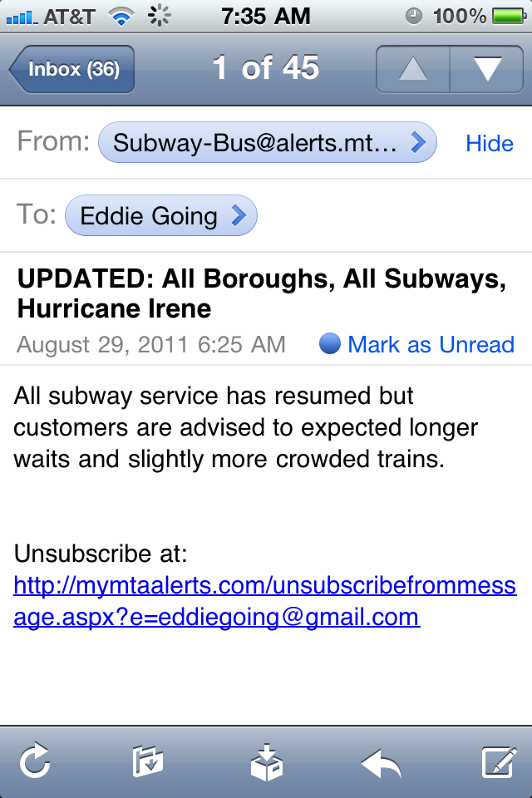Tap the alarm clock status icon
Image resolution: width=532 pixels, height=798 pixels.
coord(415,16)
